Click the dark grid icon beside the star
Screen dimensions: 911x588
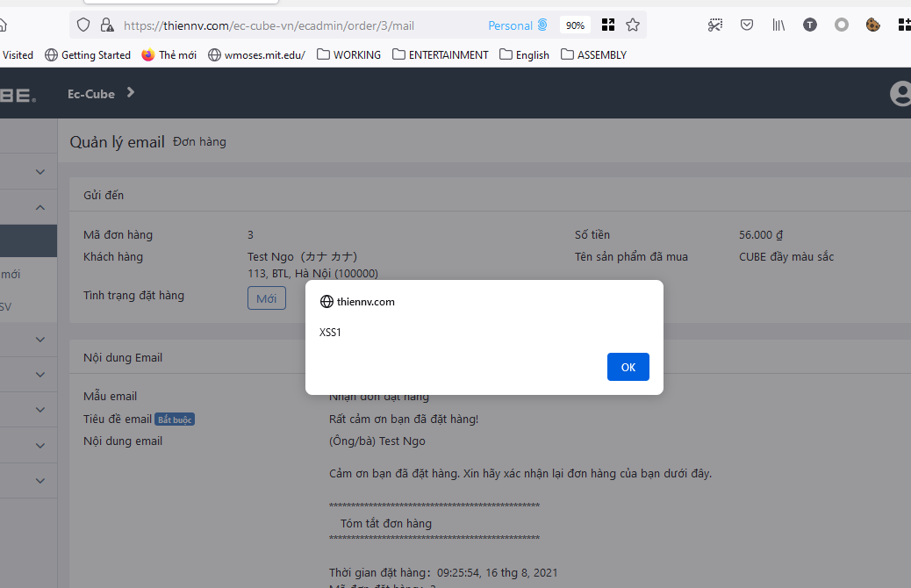[x=608, y=25]
